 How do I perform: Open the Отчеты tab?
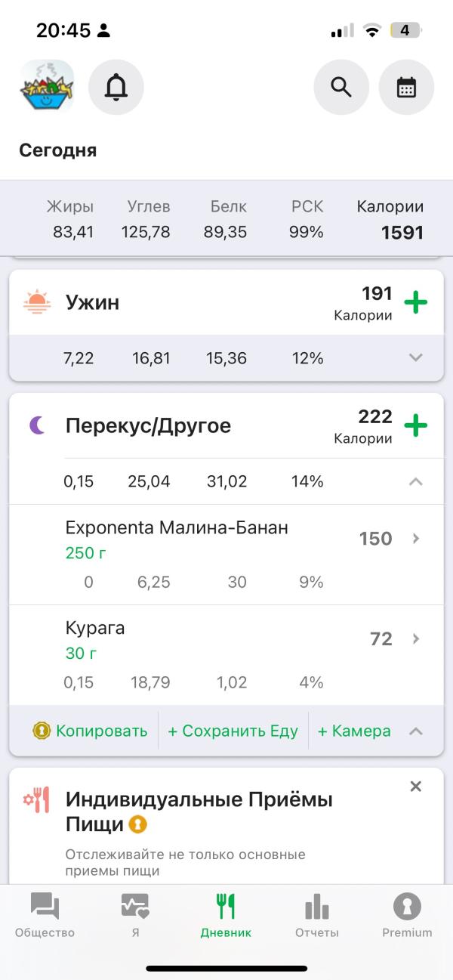click(x=317, y=914)
